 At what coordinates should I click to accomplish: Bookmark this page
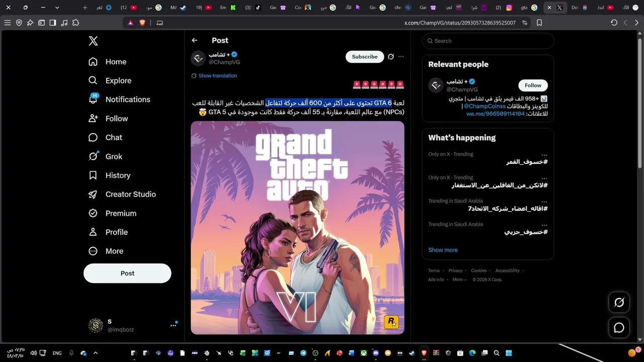click(x=539, y=23)
